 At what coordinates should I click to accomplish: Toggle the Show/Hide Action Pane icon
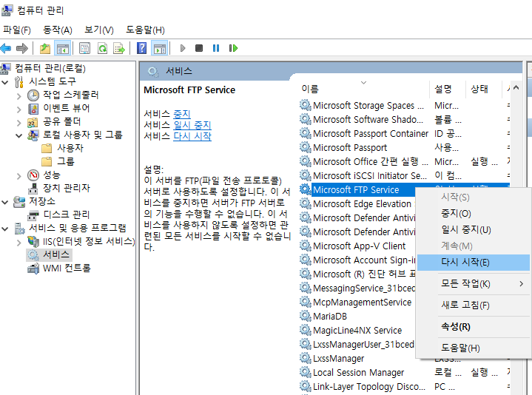[160, 48]
